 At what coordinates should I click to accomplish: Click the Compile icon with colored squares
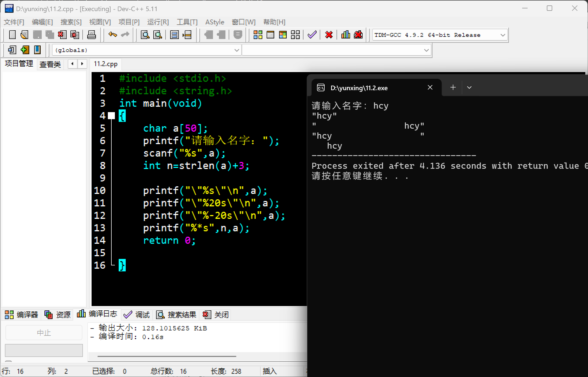tap(258, 35)
